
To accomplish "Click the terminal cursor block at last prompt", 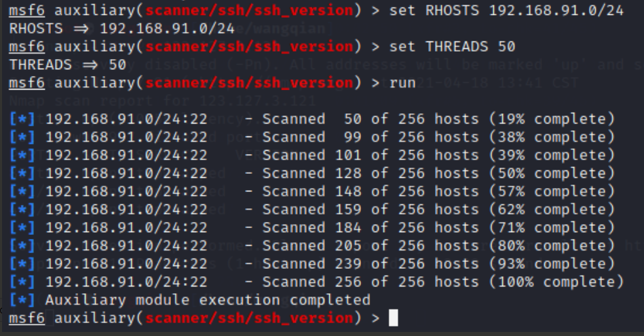I will pos(394,318).
